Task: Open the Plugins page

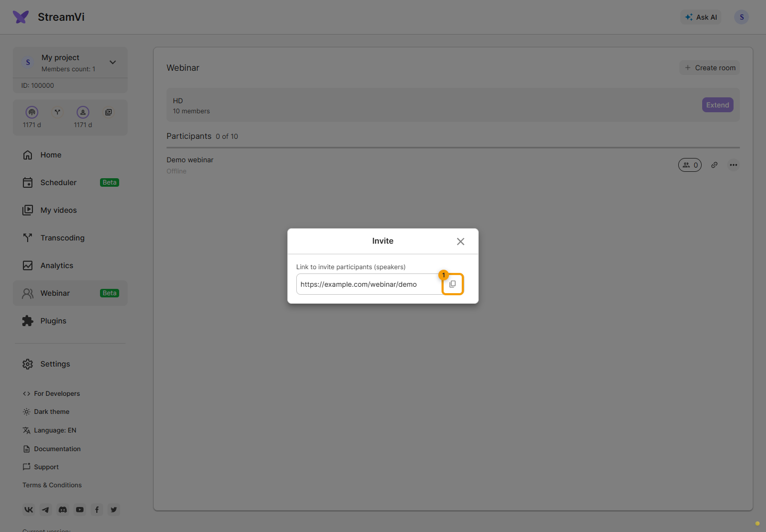Action: pos(70,321)
